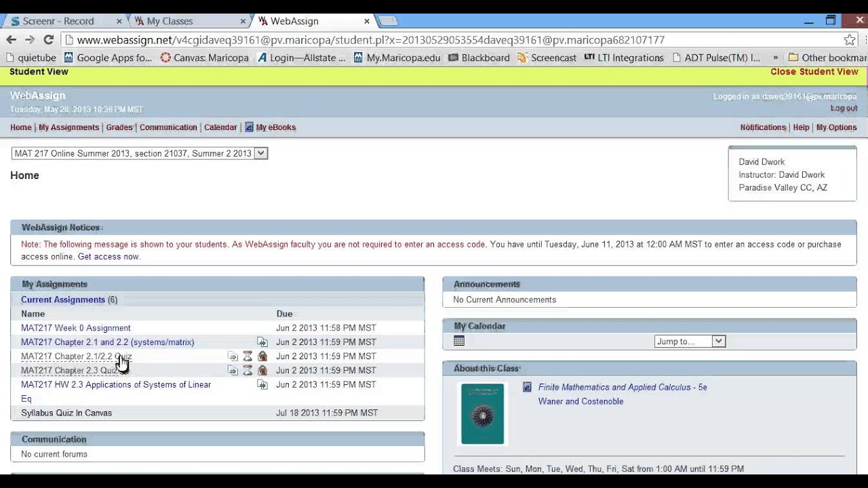Image resolution: width=868 pixels, height=488 pixels.
Task: Open MAT217 Week 0 Assignment
Action: [x=76, y=328]
